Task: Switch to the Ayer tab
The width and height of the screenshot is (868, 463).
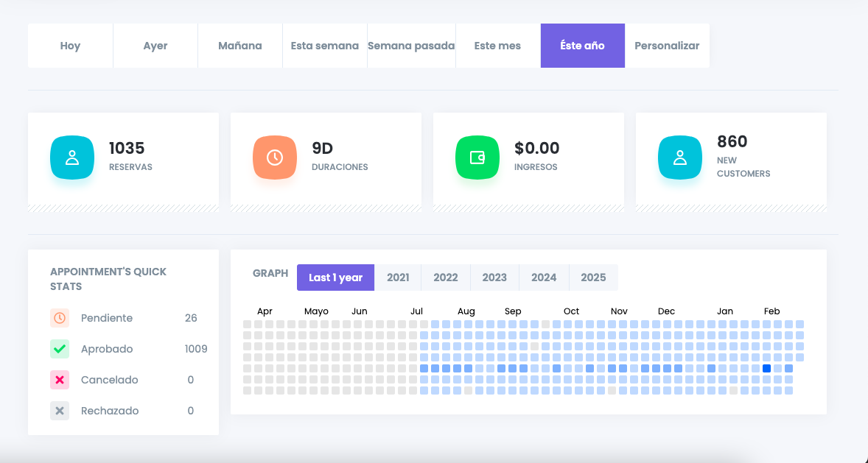Action: pyautogui.click(x=155, y=46)
